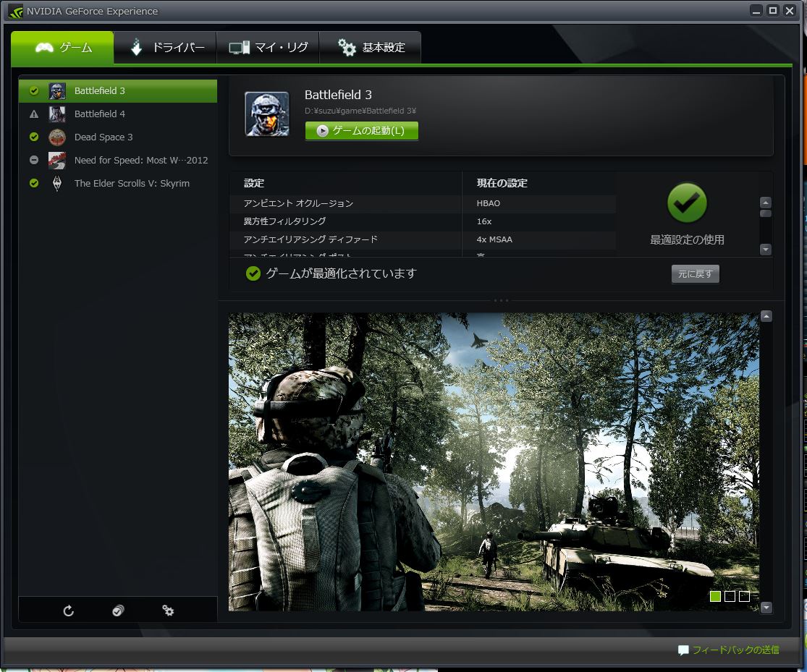Click the Battlefield 4 warning triangle icon
807x672 pixels.
pyautogui.click(x=34, y=114)
